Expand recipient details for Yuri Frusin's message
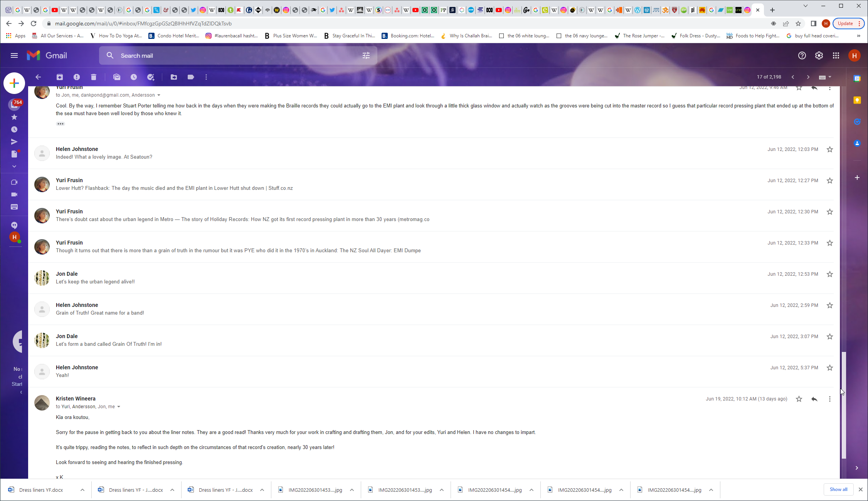 tap(159, 95)
